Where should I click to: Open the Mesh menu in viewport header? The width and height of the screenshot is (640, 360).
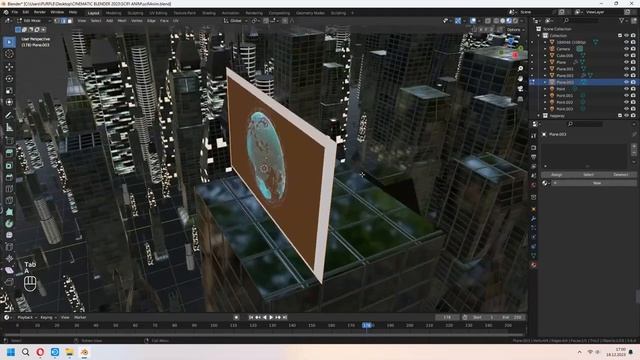(x=122, y=20)
